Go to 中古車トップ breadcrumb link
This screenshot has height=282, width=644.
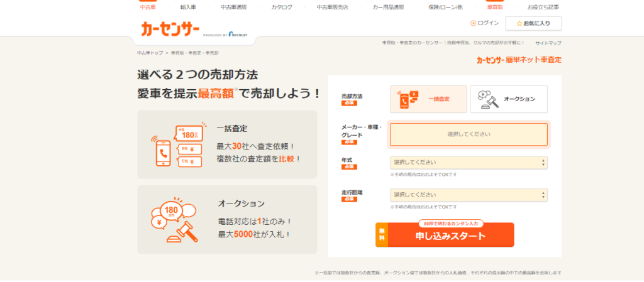point(150,53)
